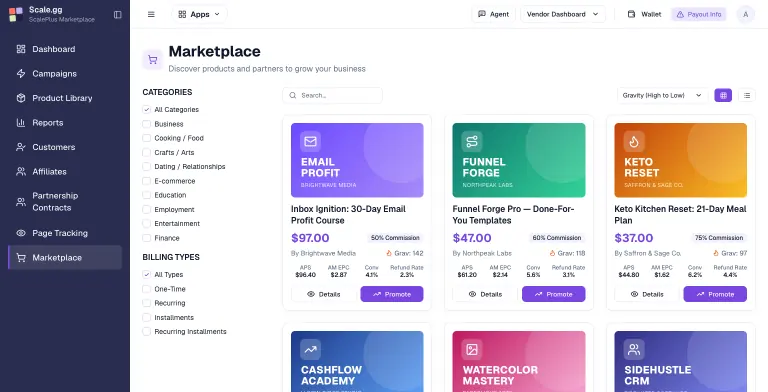Image resolution: width=768 pixels, height=392 pixels.
Task: Click the envelope icon on Email Profit card
Action: pos(311,142)
